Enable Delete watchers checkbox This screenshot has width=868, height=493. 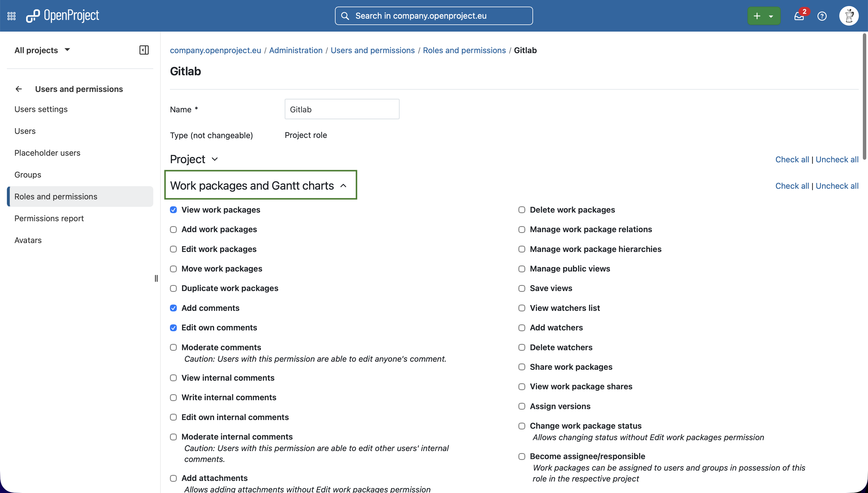(522, 347)
